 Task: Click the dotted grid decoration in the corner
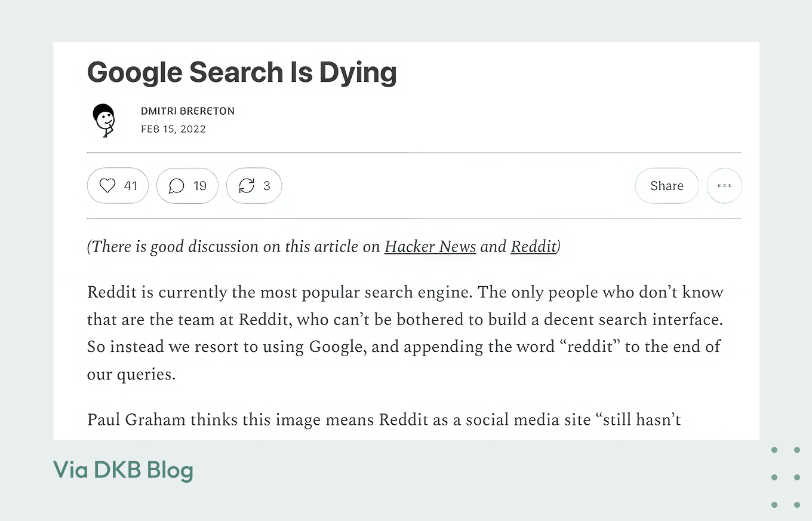785,477
